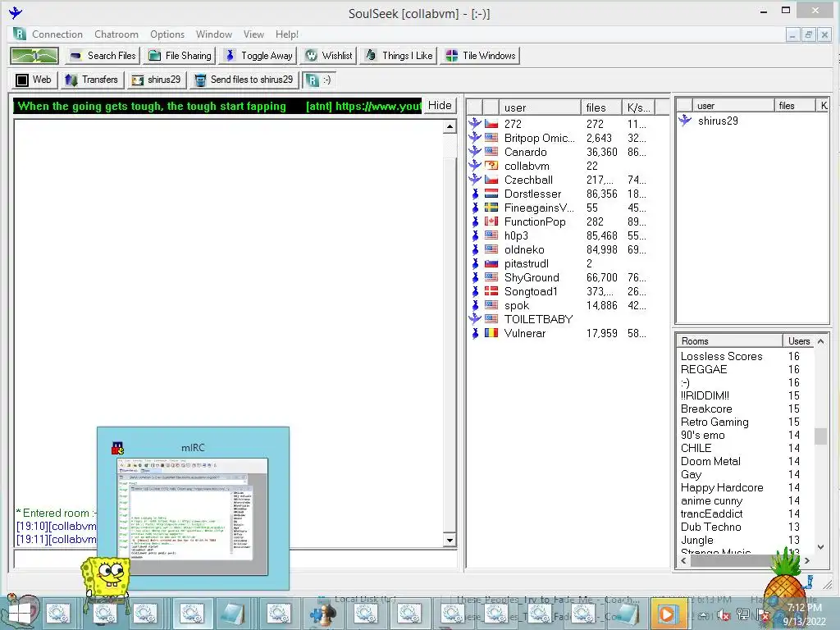This screenshot has height=630, width=840.
Task: Open the Chatroom menu
Action: pos(116,34)
